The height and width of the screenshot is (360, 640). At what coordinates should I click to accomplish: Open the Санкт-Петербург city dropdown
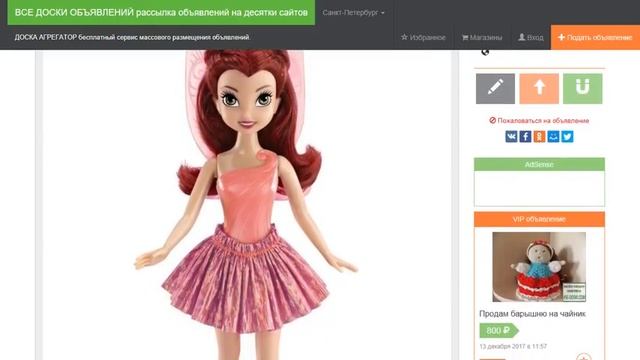click(x=353, y=13)
